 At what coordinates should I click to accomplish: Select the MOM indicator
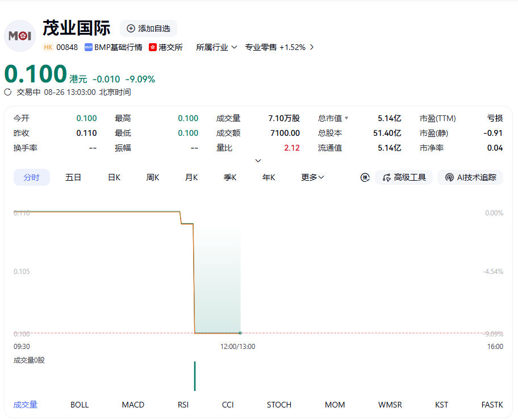pos(335,405)
